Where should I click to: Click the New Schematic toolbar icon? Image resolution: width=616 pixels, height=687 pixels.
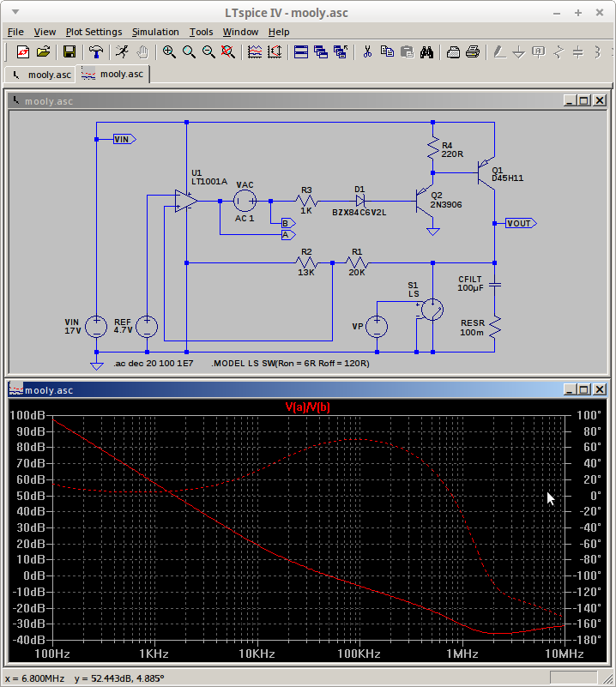point(23,52)
